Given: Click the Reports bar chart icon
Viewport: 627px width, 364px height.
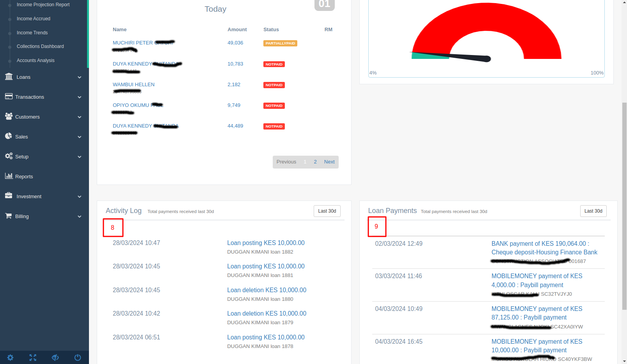Looking at the screenshot, I should (9, 176).
